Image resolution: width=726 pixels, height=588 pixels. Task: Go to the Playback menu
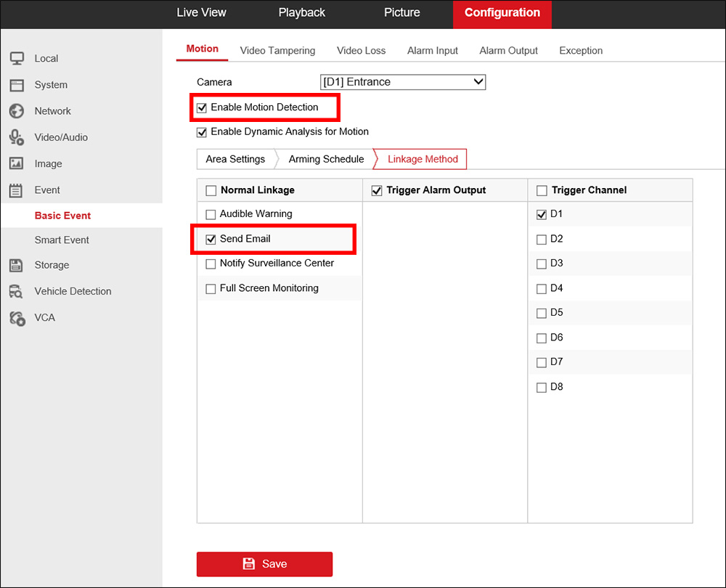(302, 12)
